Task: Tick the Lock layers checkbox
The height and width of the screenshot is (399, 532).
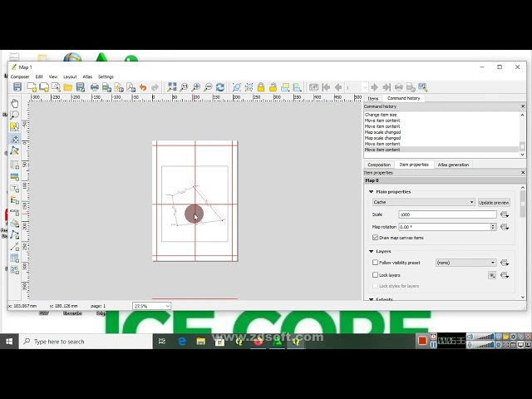Action: (375, 275)
